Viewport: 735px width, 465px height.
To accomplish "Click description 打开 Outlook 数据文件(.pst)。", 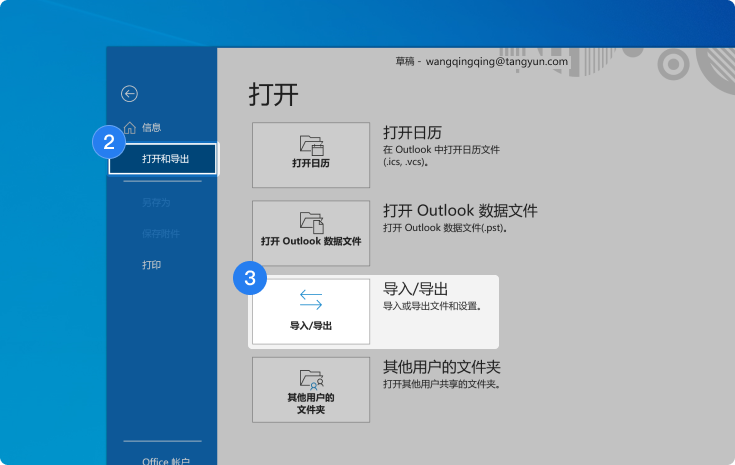I will click(x=445, y=228).
